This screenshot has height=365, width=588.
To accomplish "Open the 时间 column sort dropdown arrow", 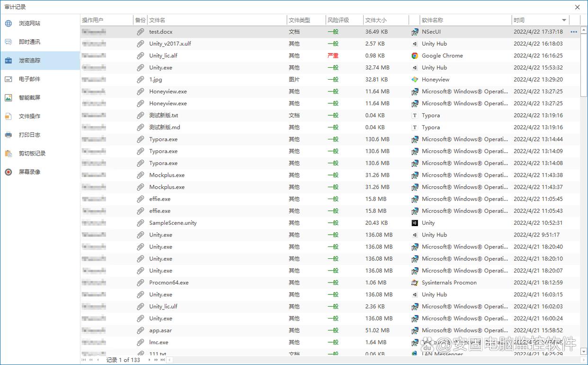I will (564, 20).
